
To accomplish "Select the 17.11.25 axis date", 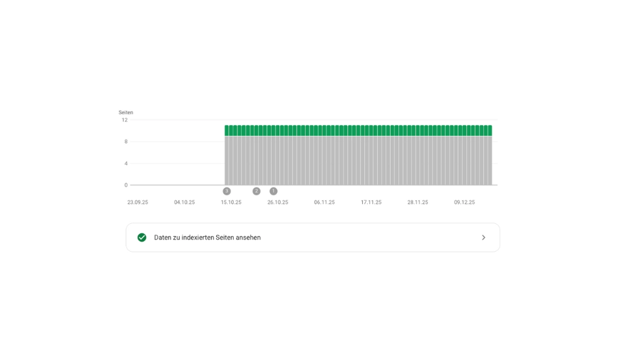I will [x=371, y=203].
